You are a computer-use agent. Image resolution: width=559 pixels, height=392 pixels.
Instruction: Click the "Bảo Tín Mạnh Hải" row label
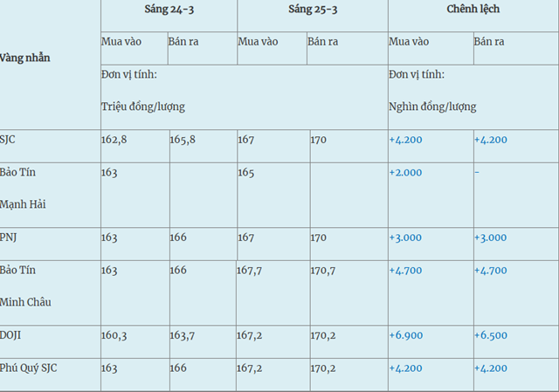24,188
